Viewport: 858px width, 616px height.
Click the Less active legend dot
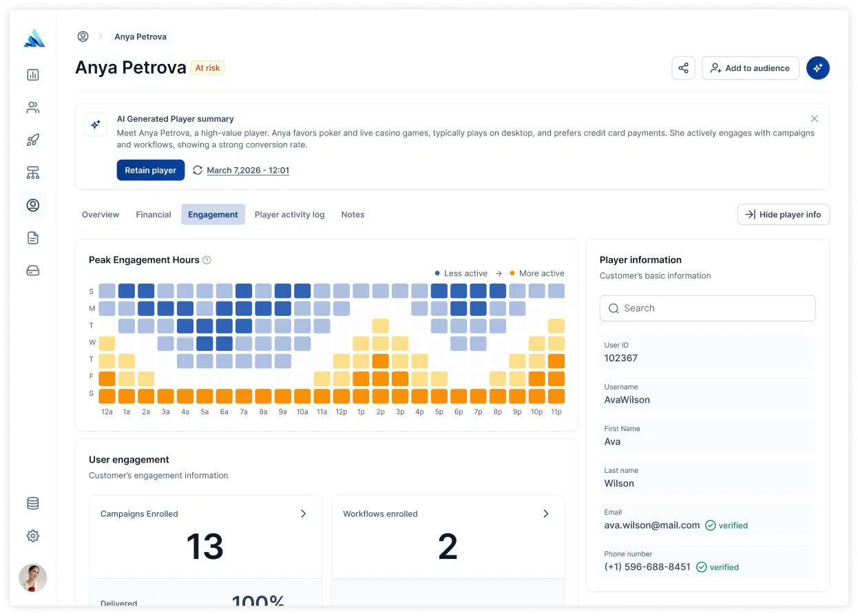click(437, 273)
